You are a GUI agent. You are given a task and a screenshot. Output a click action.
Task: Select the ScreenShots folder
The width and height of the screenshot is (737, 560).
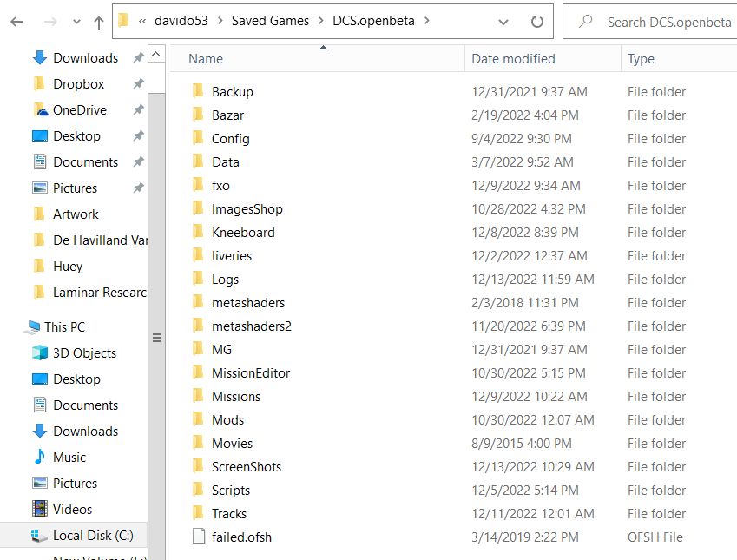[247, 467]
